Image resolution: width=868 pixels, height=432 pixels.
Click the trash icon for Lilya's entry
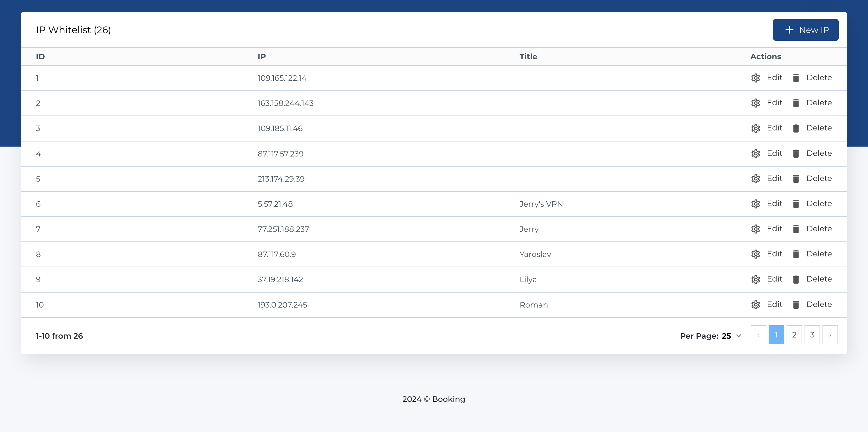point(796,279)
